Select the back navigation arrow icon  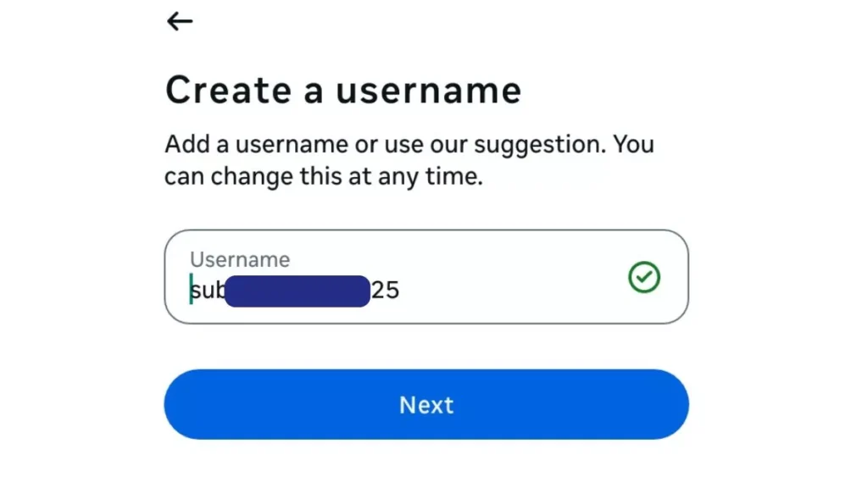tap(179, 21)
